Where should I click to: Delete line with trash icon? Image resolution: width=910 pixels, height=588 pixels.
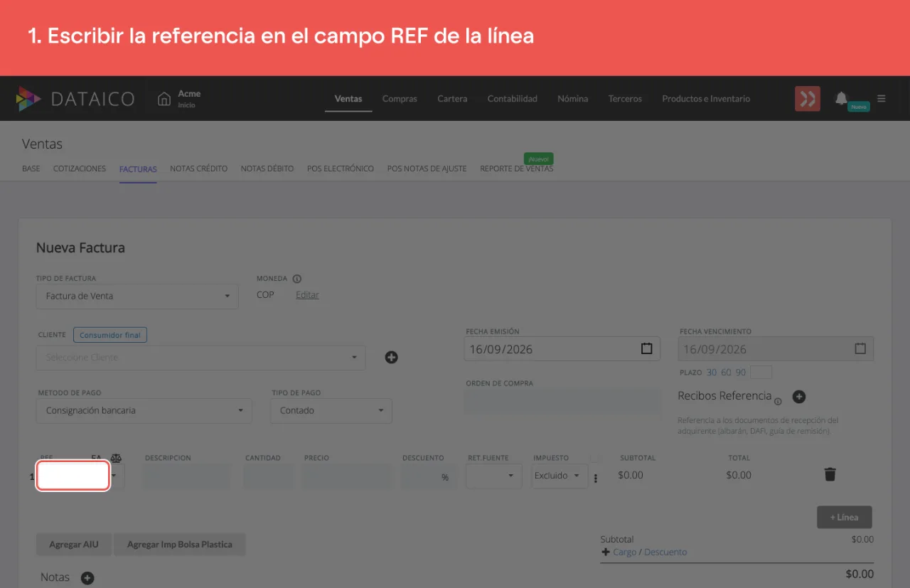(x=830, y=474)
